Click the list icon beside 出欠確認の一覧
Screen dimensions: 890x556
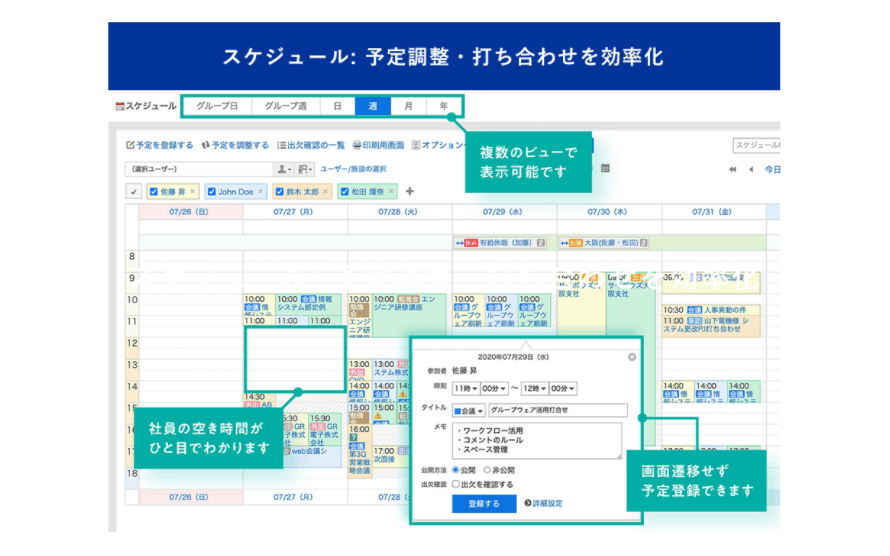tap(281, 145)
